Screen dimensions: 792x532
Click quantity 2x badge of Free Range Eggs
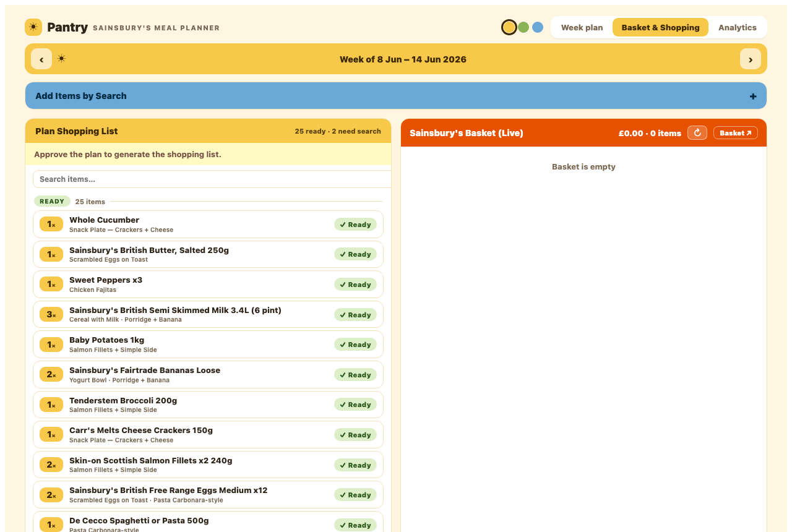point(51,494)
